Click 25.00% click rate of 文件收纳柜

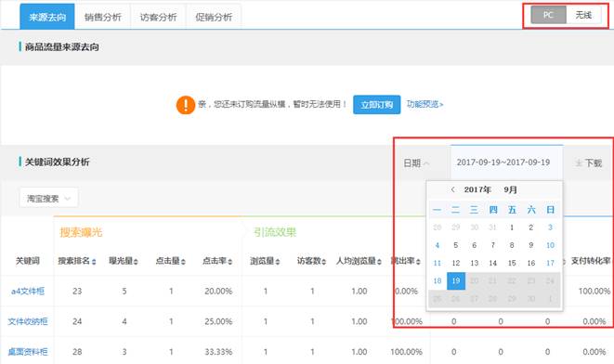[x=218, y=321]
